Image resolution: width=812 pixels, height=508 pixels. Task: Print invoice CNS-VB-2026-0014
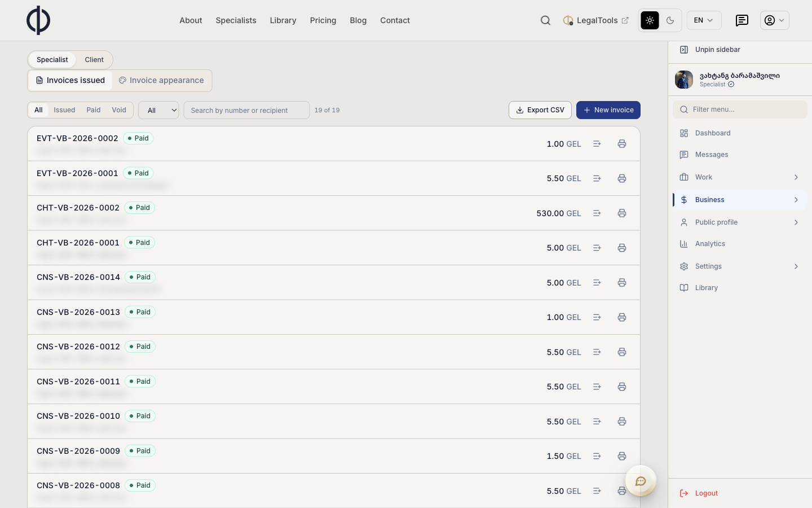click(x=622, y=283)
